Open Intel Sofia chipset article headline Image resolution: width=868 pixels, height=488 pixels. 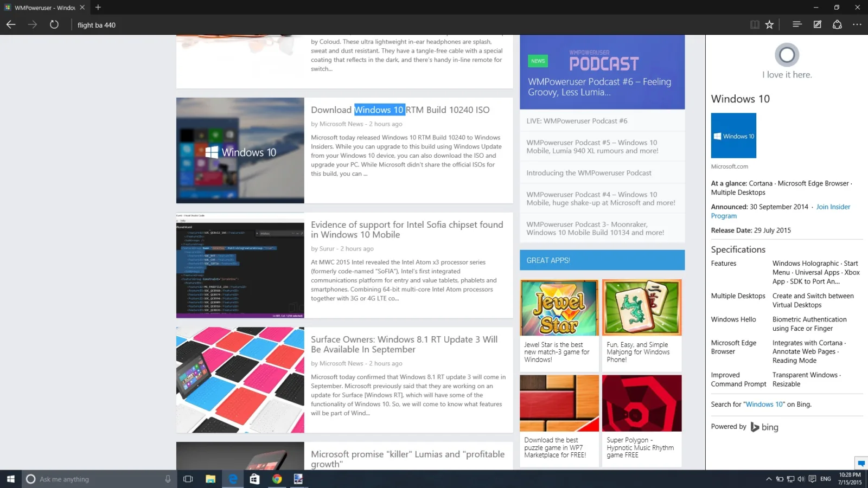(x=407, y=229)
